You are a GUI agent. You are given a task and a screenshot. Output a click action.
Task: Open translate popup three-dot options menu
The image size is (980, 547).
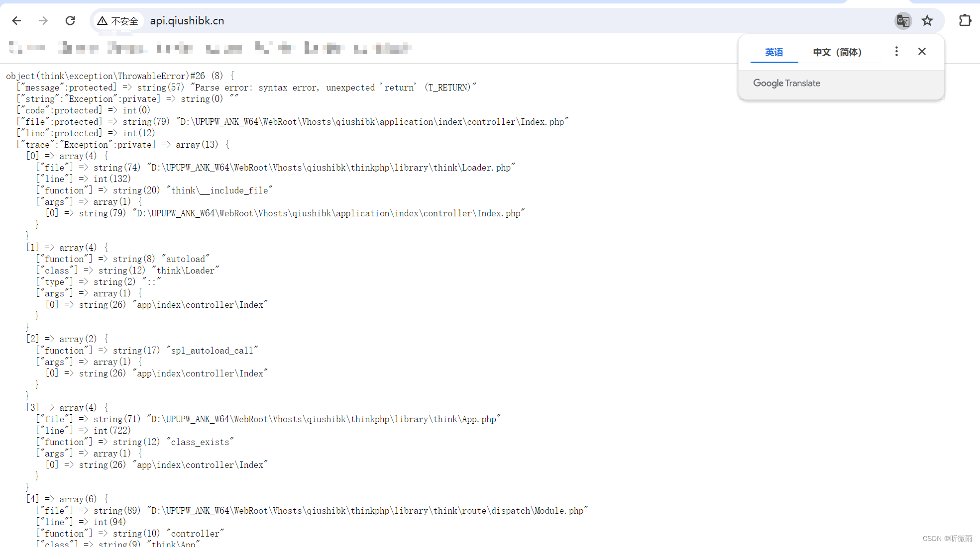[x=896, y=52]
